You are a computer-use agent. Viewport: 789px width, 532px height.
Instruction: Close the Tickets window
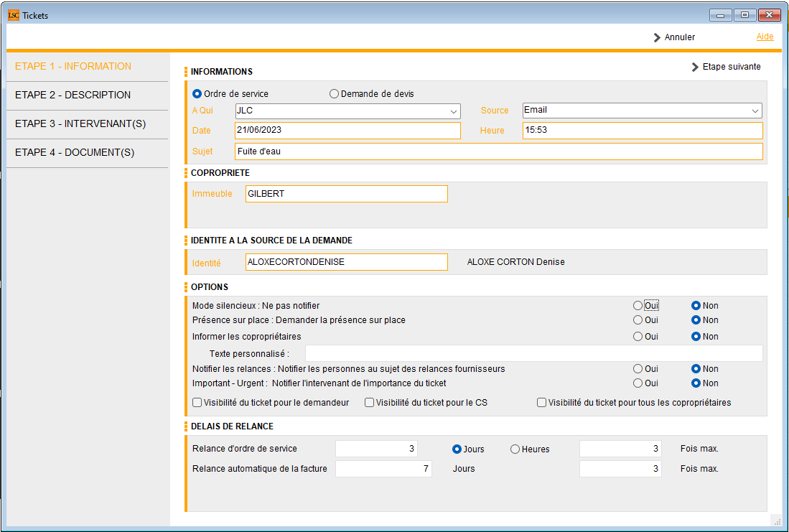pos(769,15)
